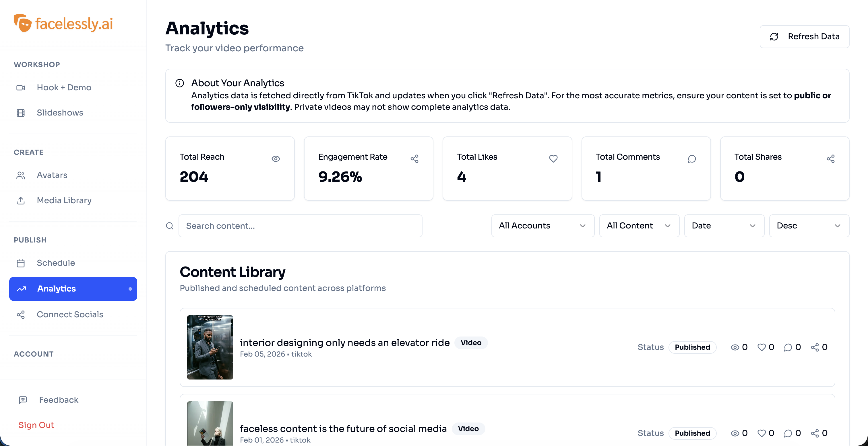Click the comment bubble icon on Total Comments

pos(691,159)
